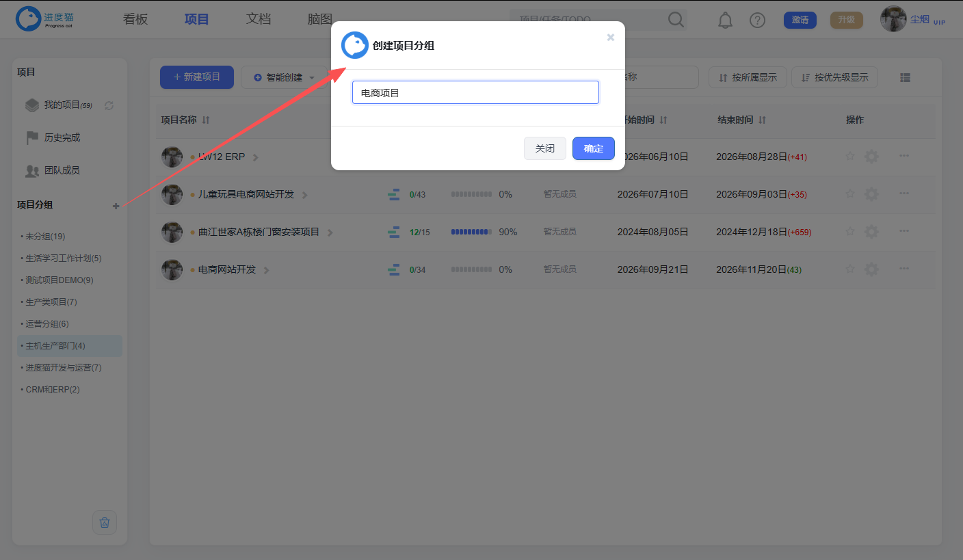
Task: Open the recycle bin in sidebar
Action: tap(105, 522)
